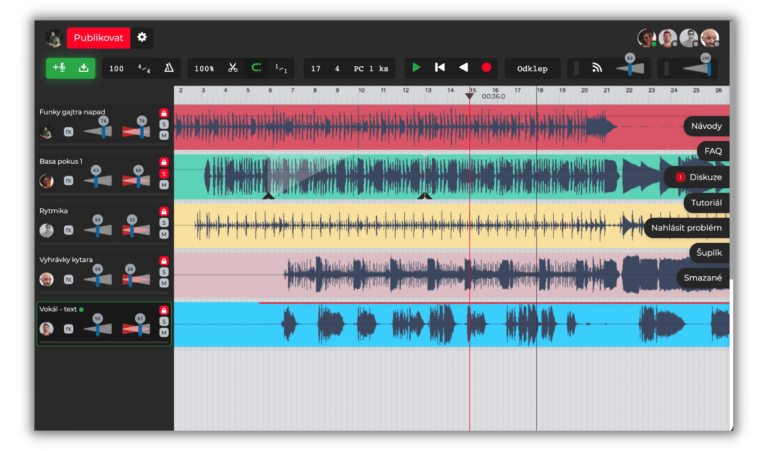This screenshot has width=768, height=451.
Task: Open fX effects for Funky gajtra napad
Action: click(x=69, y=132)
